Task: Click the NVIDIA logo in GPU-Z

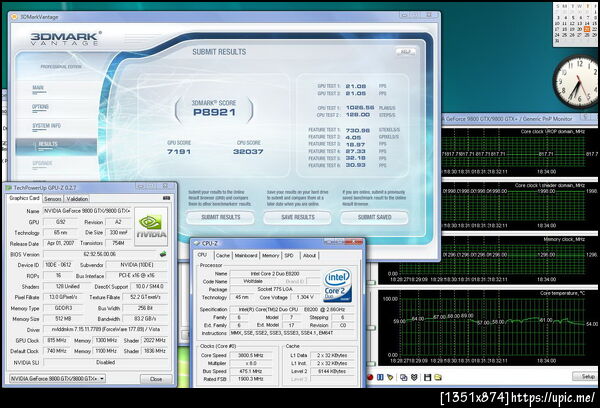Action: coord(151,227)
